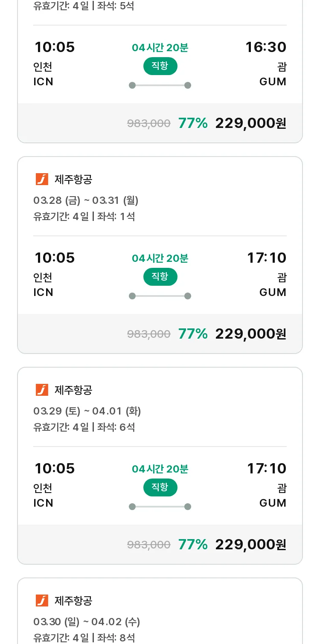
Task: Click Jeju Air logo on 03.28 flight card
Action: pyautogui.click(x=42, y=179)
